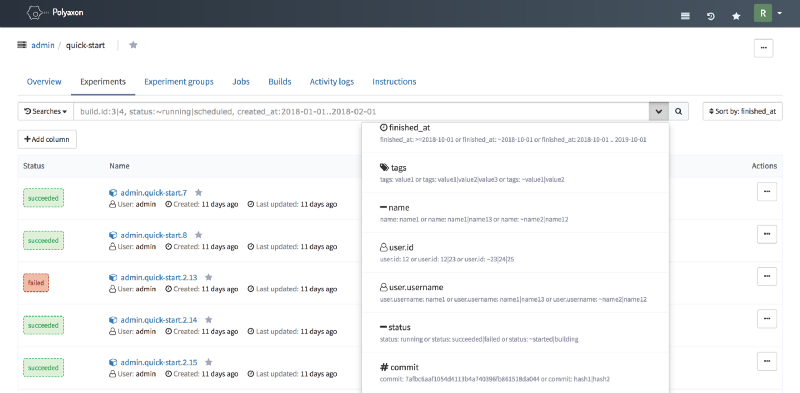Click cube icon of admin.quick-start.2.15
800x393 pixels.
tap(113, 362)
